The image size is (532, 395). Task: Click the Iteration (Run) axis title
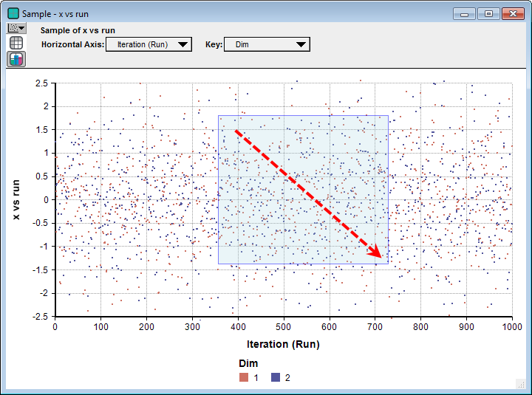(x=283, y=344)
